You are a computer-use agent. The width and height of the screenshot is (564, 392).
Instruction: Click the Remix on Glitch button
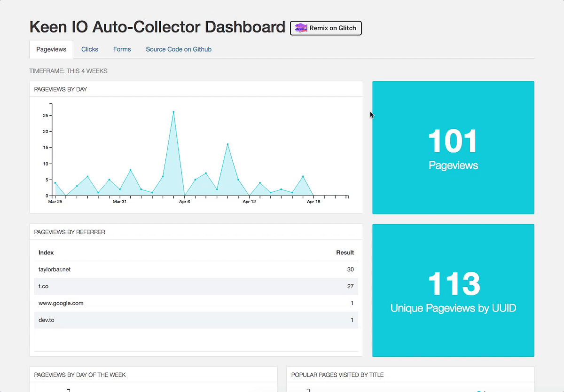[326, 28]
